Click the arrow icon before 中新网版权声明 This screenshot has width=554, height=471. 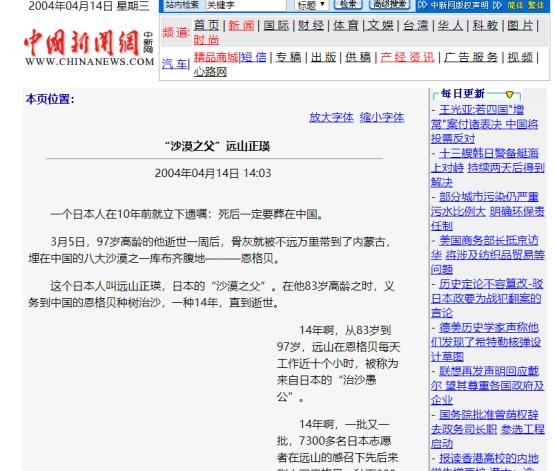point(422,5)
